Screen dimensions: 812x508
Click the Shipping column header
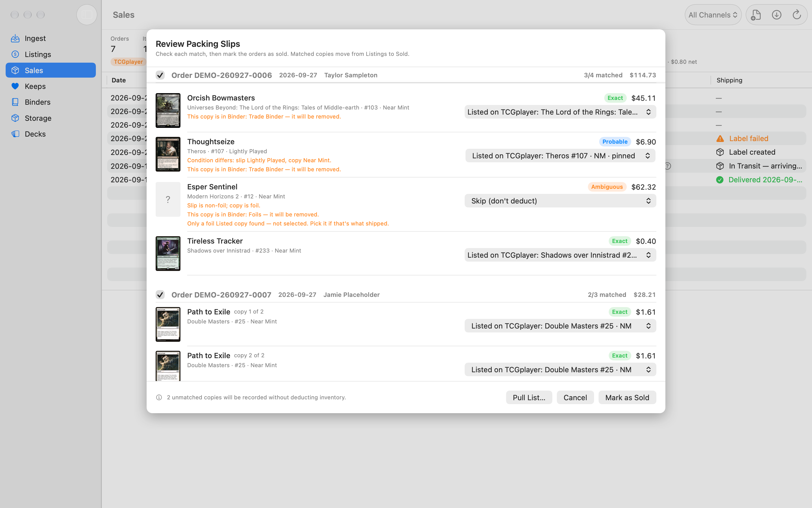pos(729,80)
